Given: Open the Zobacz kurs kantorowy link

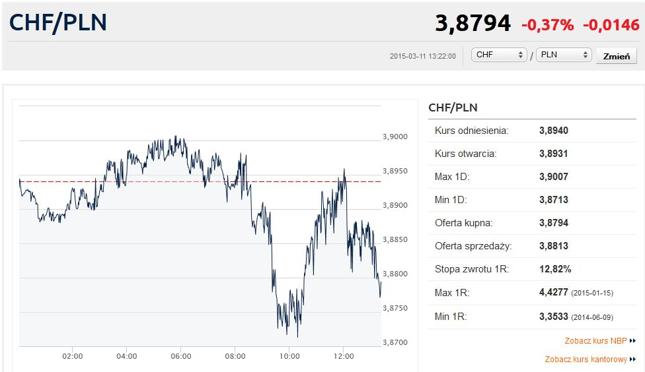Looking at the screenshot, I should [585, 359].
